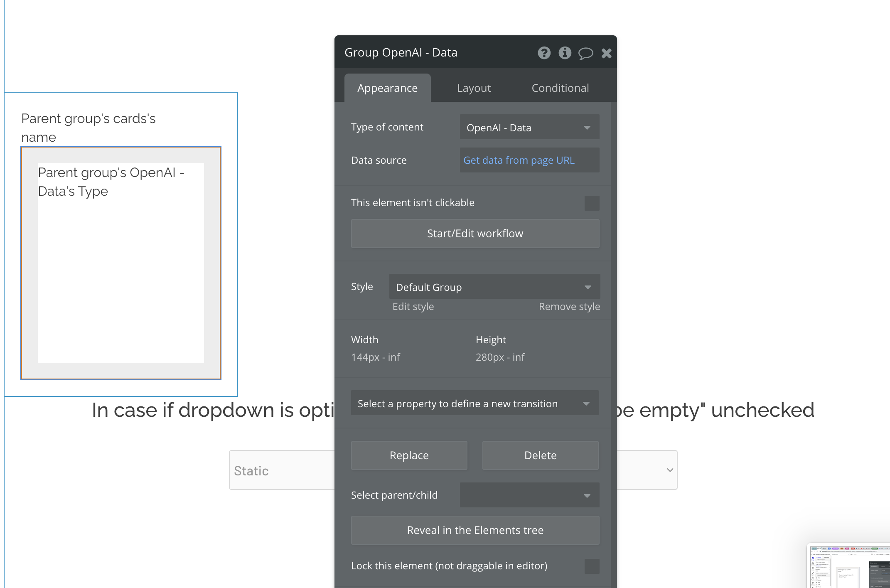Switch to the Conditional tab
890x588 pixels.
(x=560, y=88)
